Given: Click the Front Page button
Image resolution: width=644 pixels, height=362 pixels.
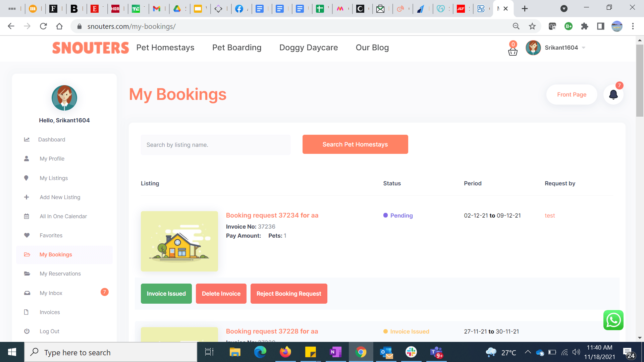Looking at the screenshot, I should coord(572,95).
